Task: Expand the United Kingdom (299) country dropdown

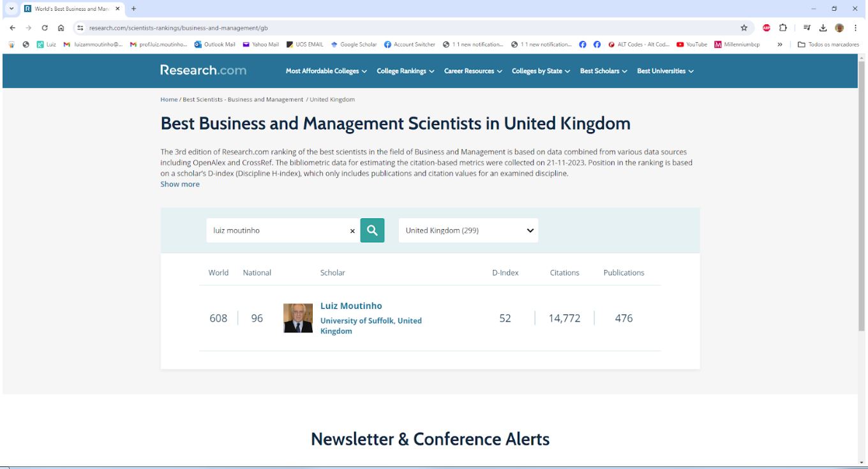Action: (x=468, y=230)
